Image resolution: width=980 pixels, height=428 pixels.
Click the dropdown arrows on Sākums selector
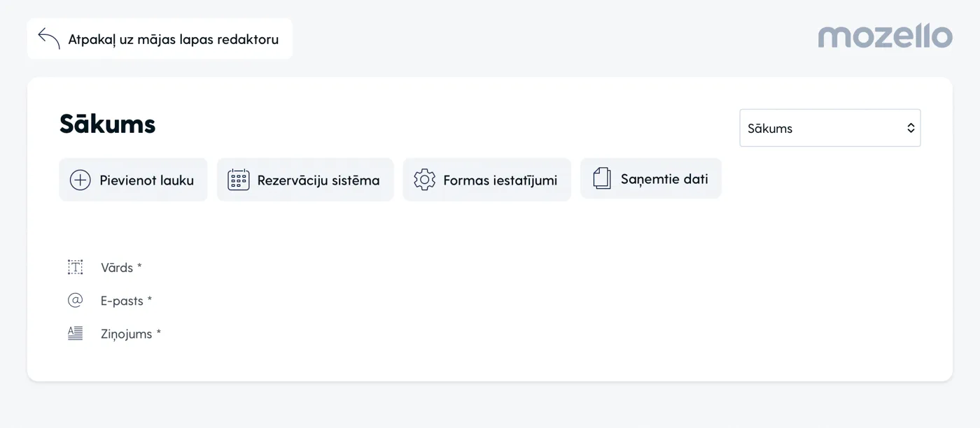click(911, 128)
